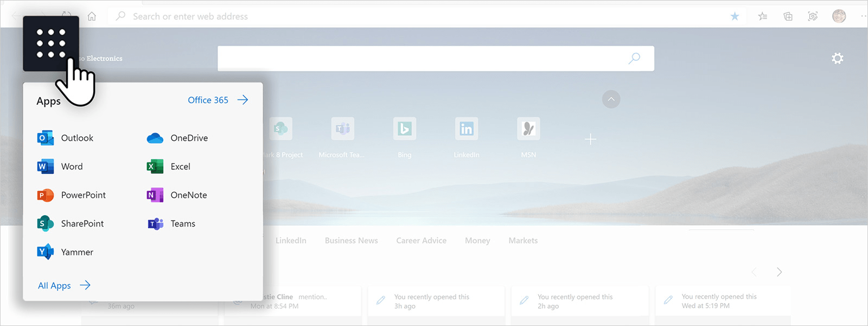Open the document opened 2h ago
The height and width of the screenshot is (326, 868).
580,301
